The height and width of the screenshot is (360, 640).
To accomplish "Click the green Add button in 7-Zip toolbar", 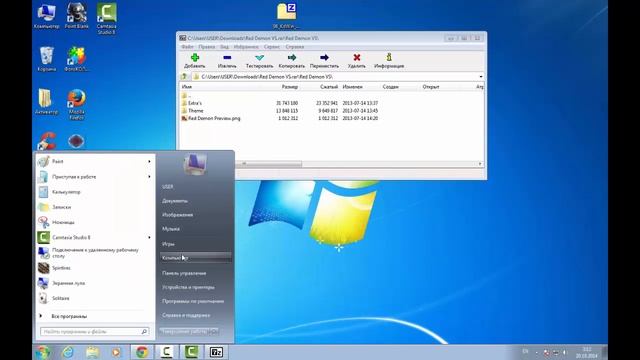I will (195, 60).
